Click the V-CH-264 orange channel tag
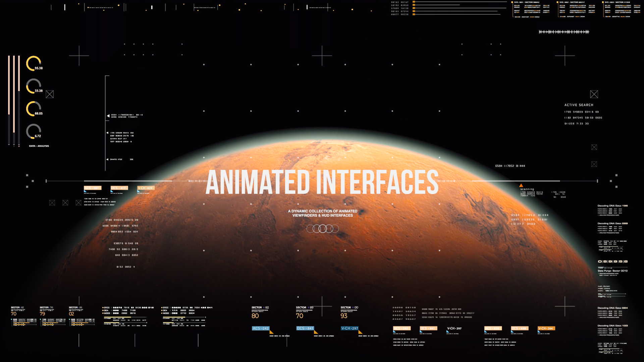644x362 pixels. (x=547, y=328)
